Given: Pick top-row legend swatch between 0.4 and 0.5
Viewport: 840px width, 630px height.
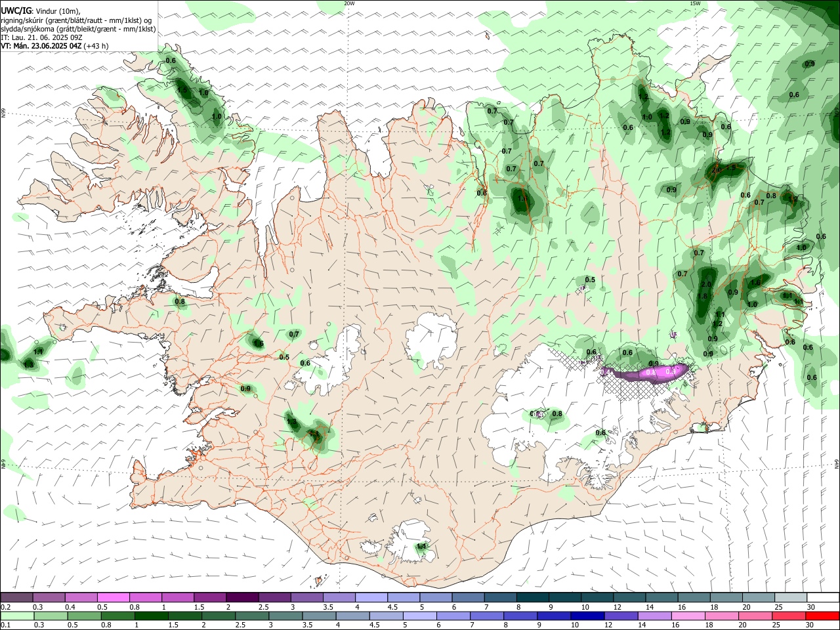Looking at the screenshot, I should coord(81,598).
